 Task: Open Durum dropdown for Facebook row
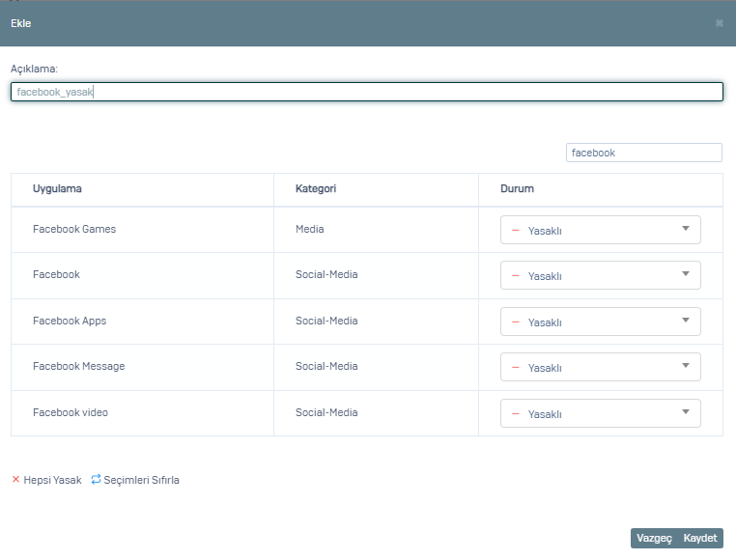point(601,275)
